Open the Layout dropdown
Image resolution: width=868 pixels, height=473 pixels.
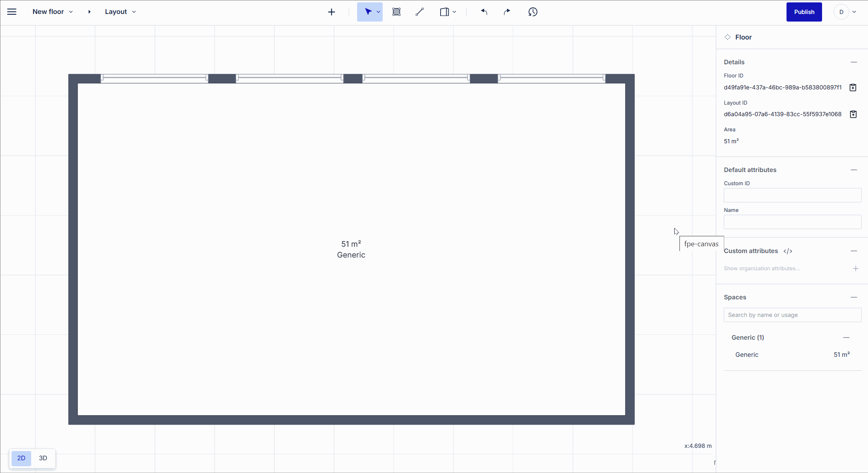point(134,12)
